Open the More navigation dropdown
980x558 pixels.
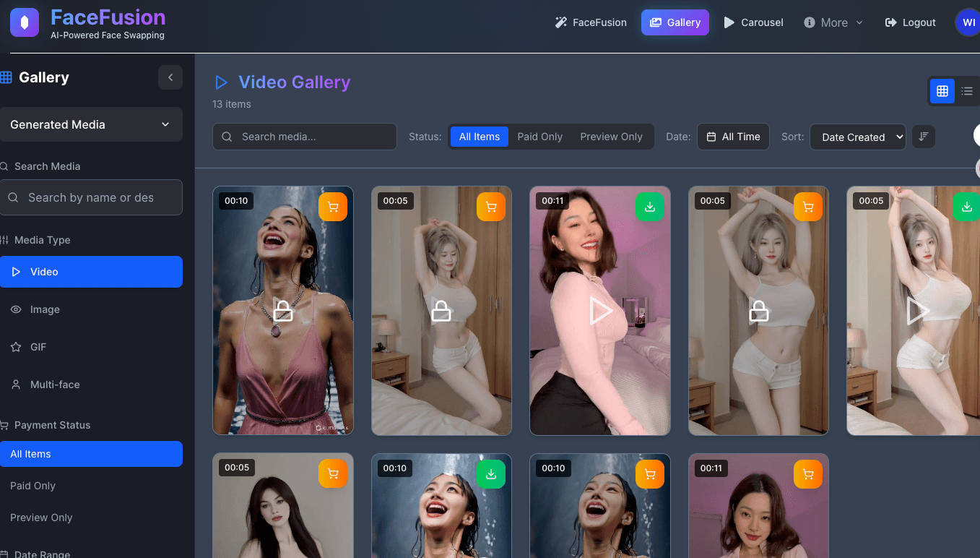point(833,22)
